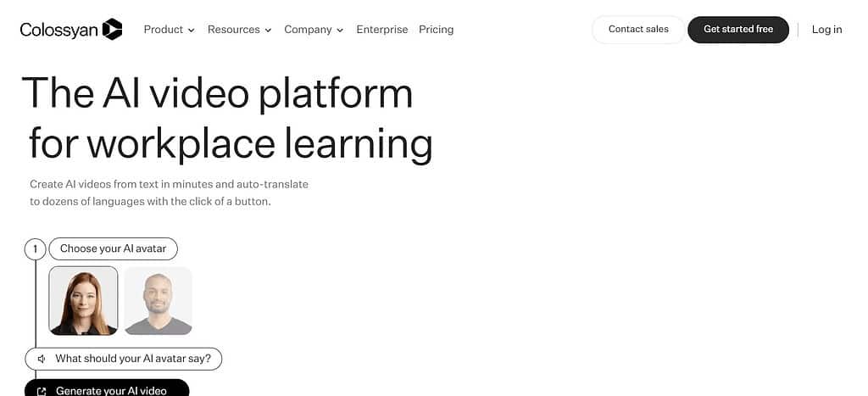Click Get started free button
Viewport: 868px width, 396px height.
[x=738, y=30]
